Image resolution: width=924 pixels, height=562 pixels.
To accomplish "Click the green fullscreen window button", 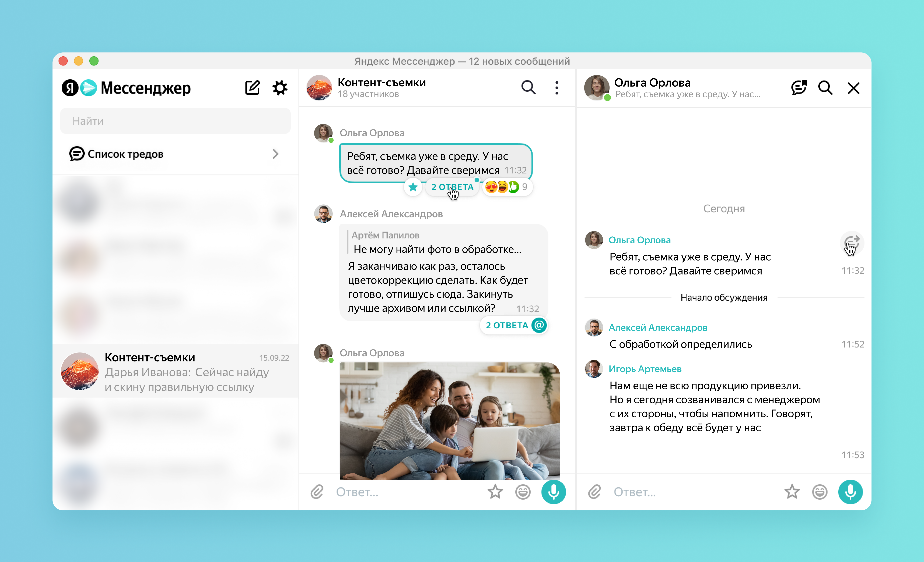I will pyautogui.click(x=94, y=61).
